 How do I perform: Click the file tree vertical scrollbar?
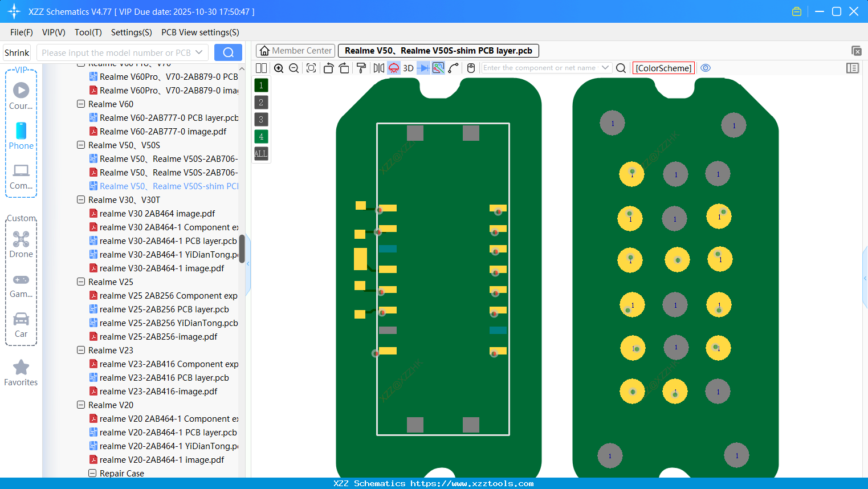(x=242, y=249)
